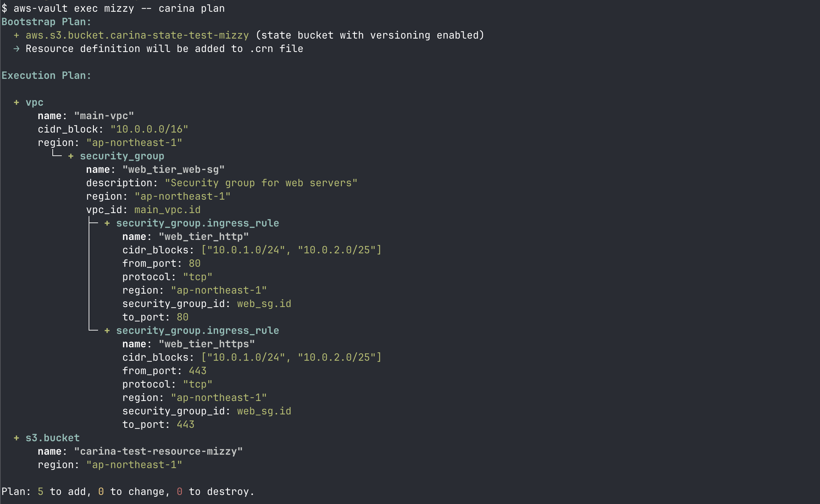Click the plus sign before s3.bucket
The width and height of the screenshot is (820, 504).
pos(16,438)
